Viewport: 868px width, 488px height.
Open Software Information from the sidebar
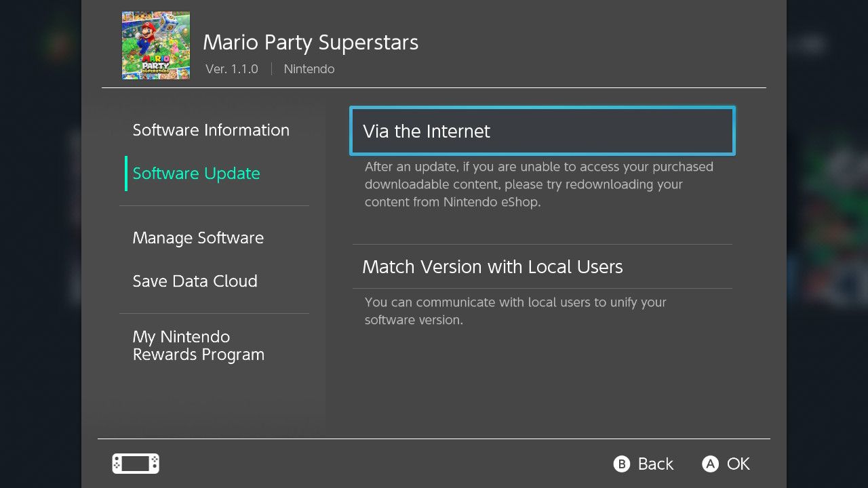(211, 130)
